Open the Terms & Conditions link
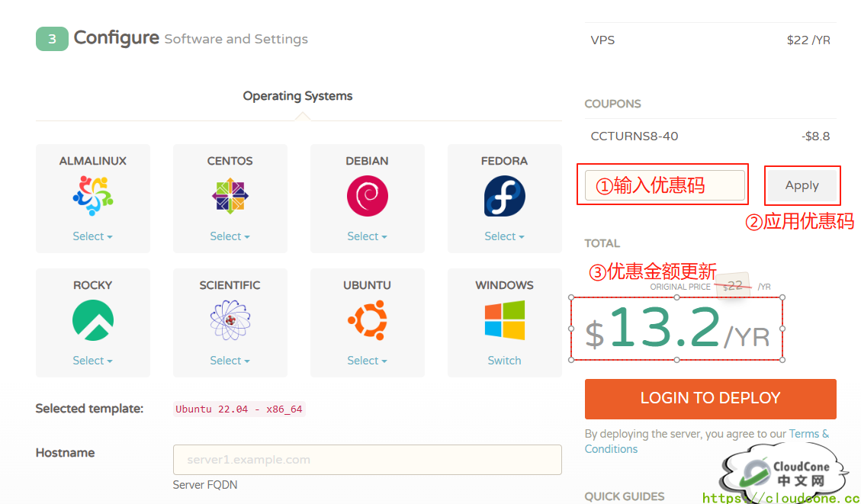The height and width of the screenshot is (504, 861). click(707, 441)
